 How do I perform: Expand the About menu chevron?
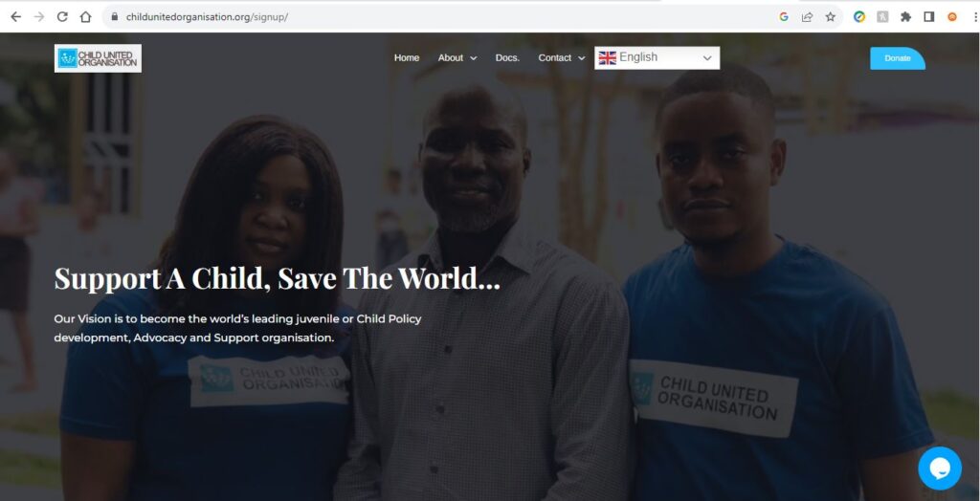[x=473, y=58]
